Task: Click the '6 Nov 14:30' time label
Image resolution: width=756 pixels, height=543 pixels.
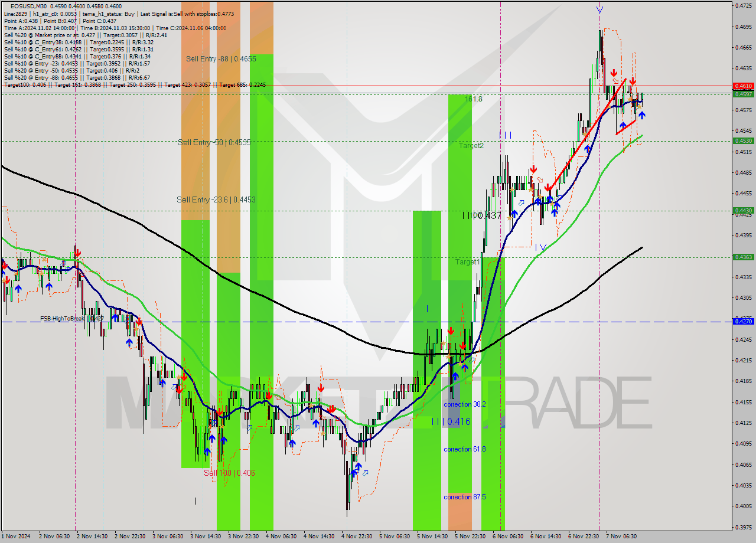Action: click(x=546, y=537)
